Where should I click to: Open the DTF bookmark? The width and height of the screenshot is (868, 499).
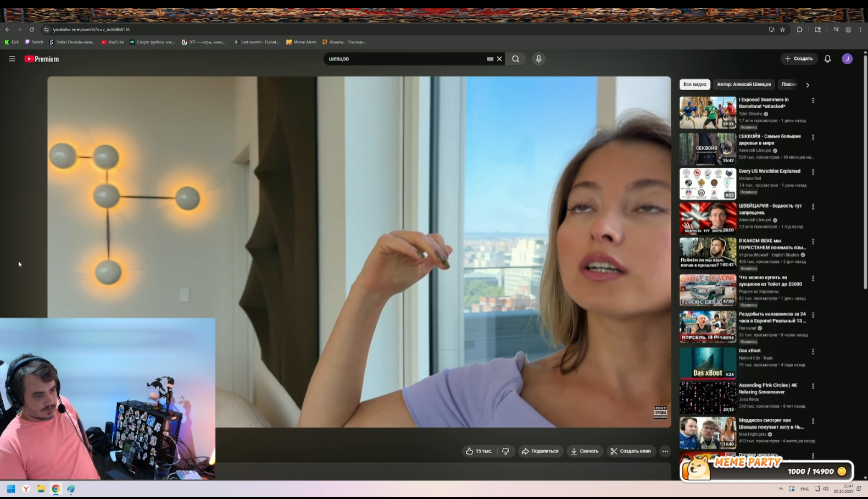pos(204,42)
